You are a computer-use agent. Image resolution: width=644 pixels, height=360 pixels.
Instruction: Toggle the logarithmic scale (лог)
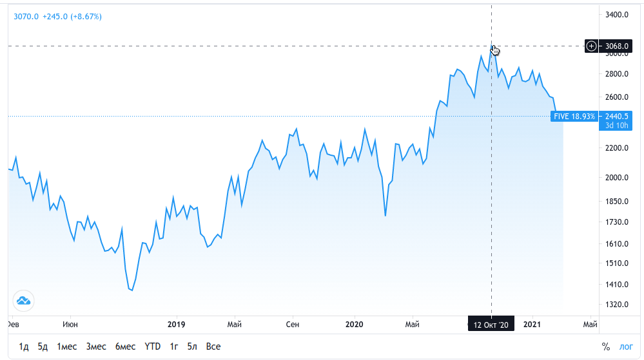(626, 346)
